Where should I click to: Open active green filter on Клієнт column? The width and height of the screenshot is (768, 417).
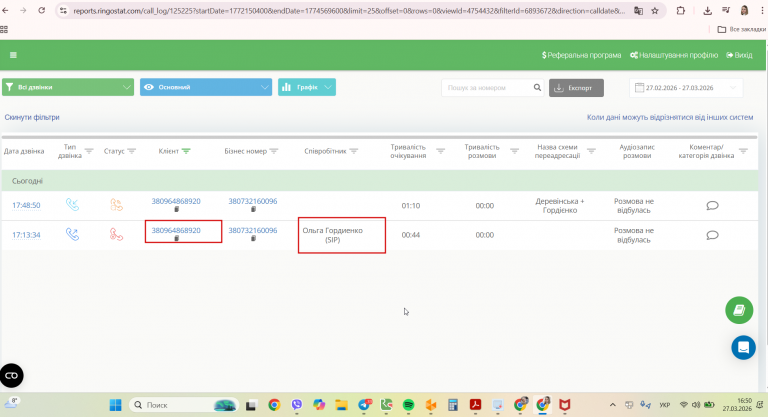click(x=186, y=151)
